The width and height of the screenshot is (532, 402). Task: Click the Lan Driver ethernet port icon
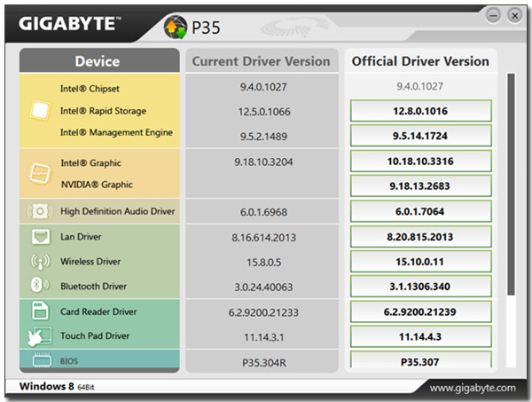click(41, 236)
